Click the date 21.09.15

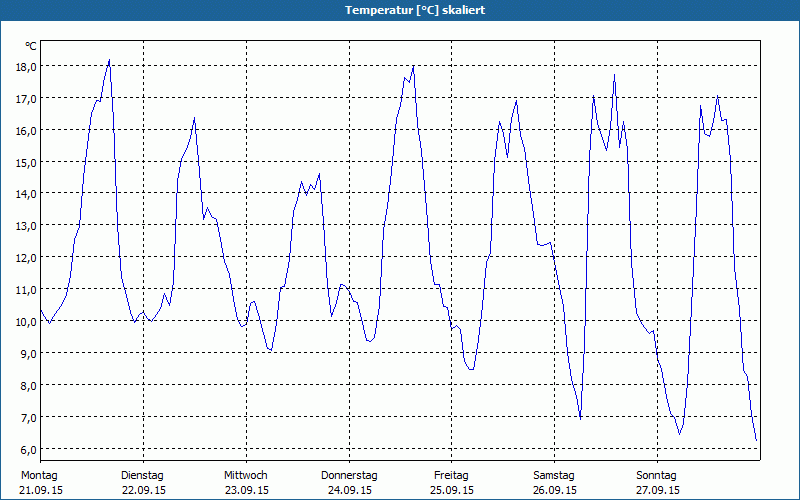pos(41,490)
